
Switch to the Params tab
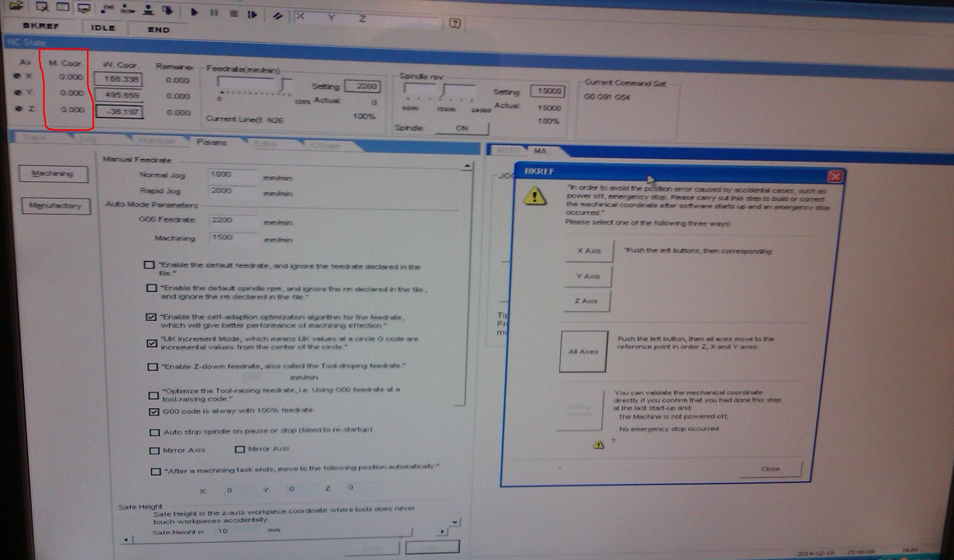pos(211,142)
